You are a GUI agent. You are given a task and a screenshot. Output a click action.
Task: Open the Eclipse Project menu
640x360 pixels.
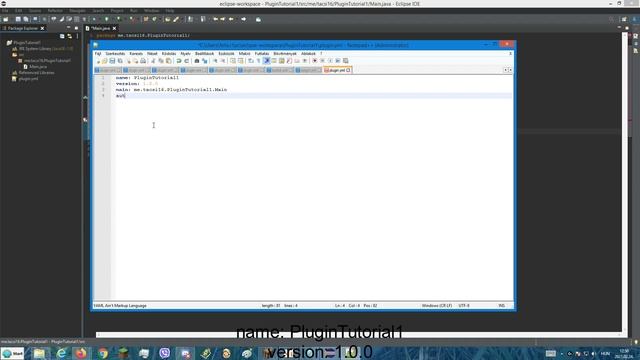tap(117, 11)
